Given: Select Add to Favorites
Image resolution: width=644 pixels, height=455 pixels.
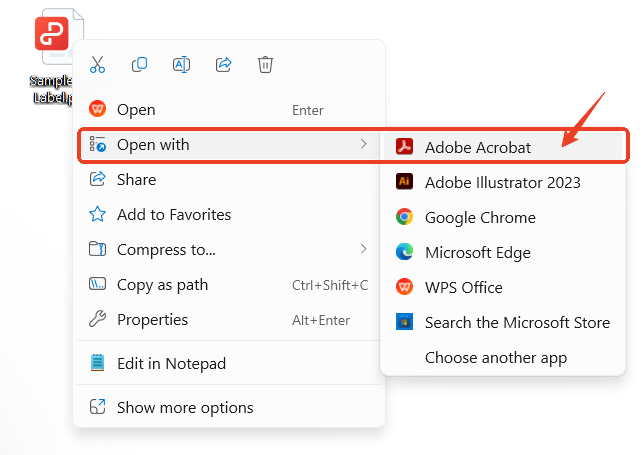Looking at the screenshot, I should point(229,214).
